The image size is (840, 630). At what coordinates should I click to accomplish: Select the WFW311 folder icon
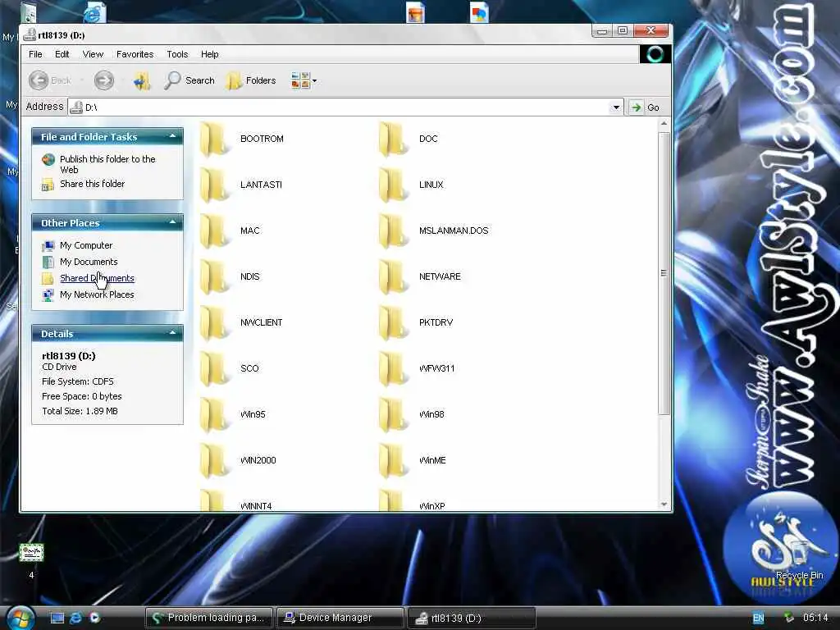pos(393,369)
